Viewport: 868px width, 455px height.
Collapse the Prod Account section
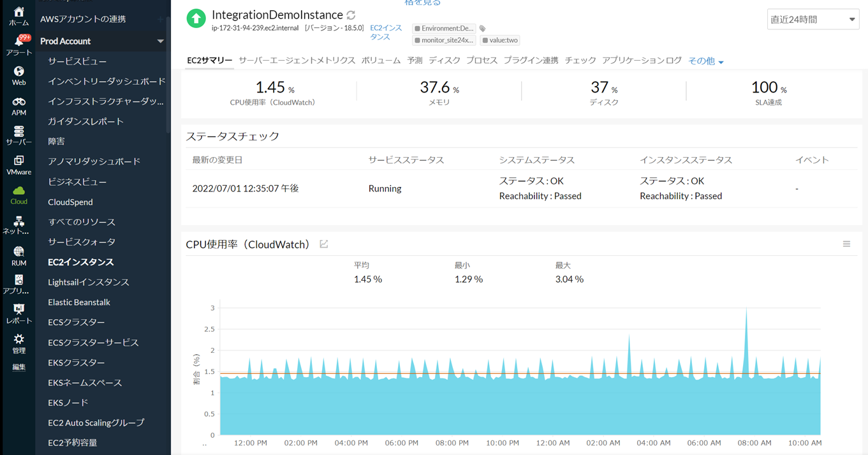click(x=160, y=41)
